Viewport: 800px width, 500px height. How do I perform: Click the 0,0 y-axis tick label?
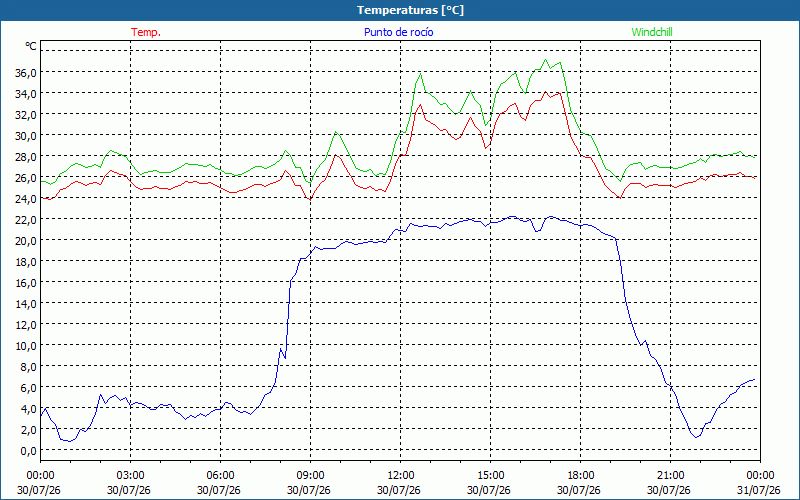pyautogui.click(x=29, y=450)
